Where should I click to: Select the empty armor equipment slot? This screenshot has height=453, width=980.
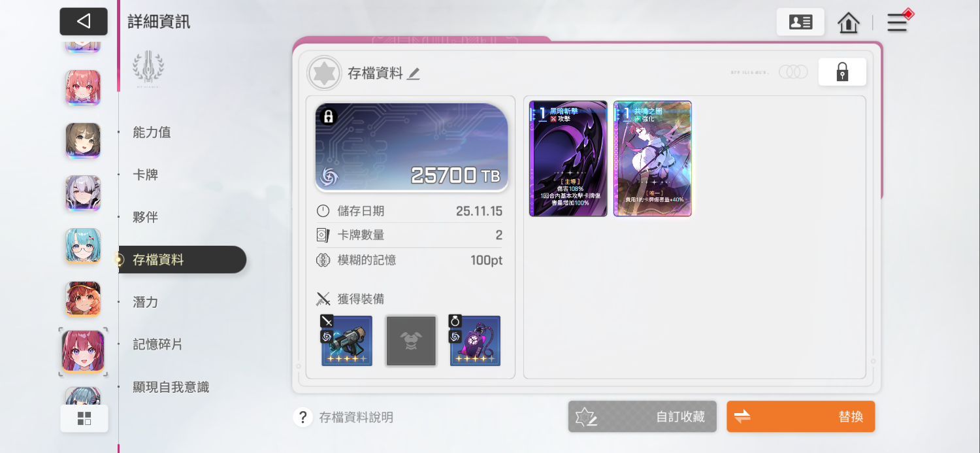tap(411, 341)
